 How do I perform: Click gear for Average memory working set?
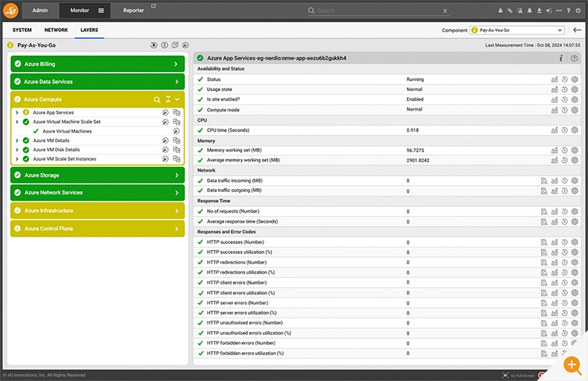(x=575, y=160)
